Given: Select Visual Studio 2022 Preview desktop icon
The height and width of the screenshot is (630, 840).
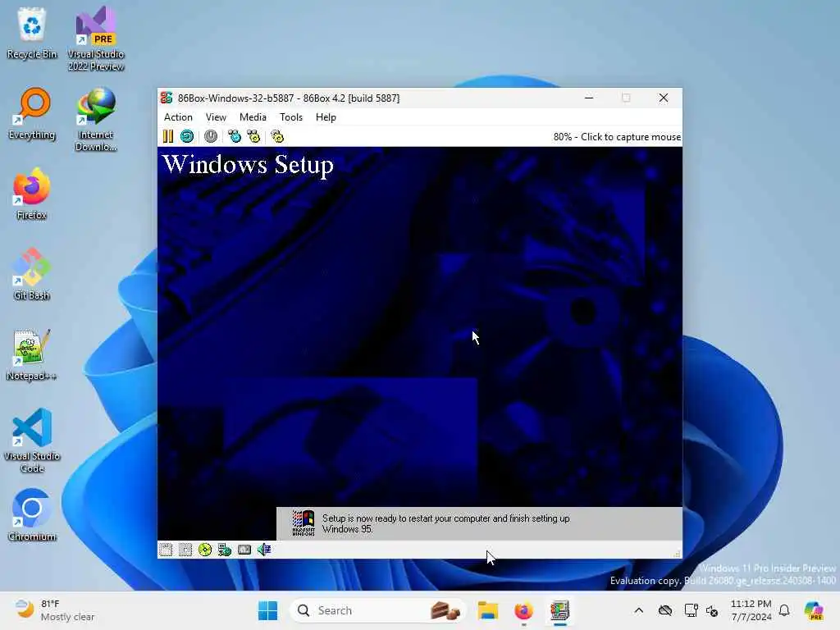Looking at the screenshot, I should [96, 39].
